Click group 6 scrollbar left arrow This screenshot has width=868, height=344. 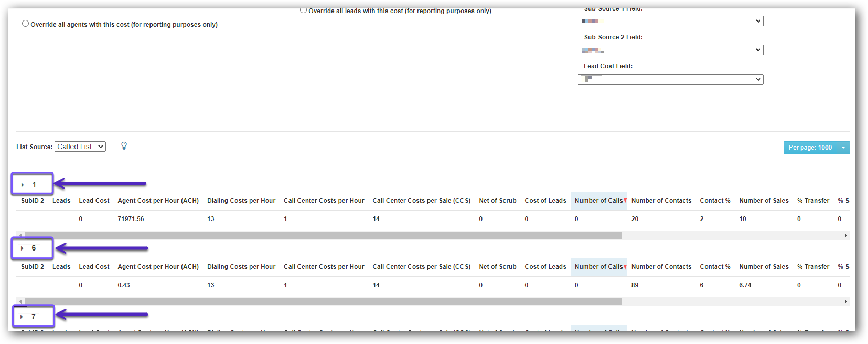20,302
